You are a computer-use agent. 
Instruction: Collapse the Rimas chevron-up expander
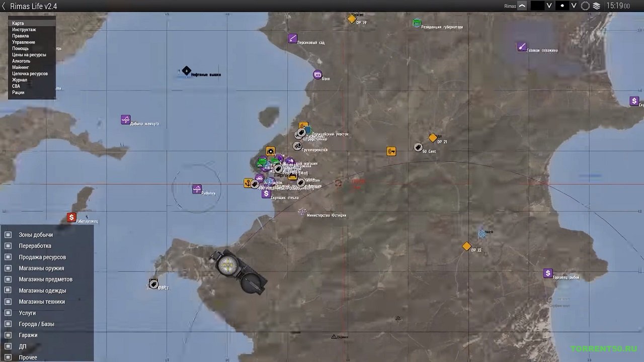522,6
